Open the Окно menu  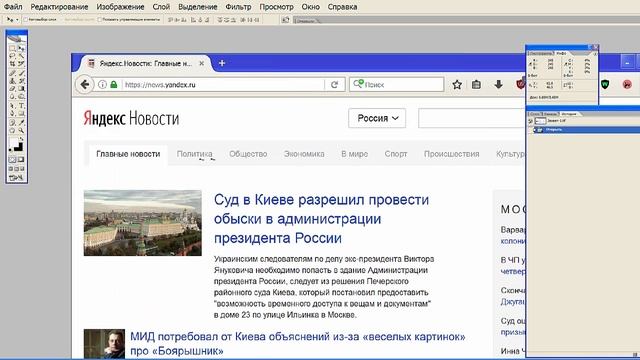[311, 7]
